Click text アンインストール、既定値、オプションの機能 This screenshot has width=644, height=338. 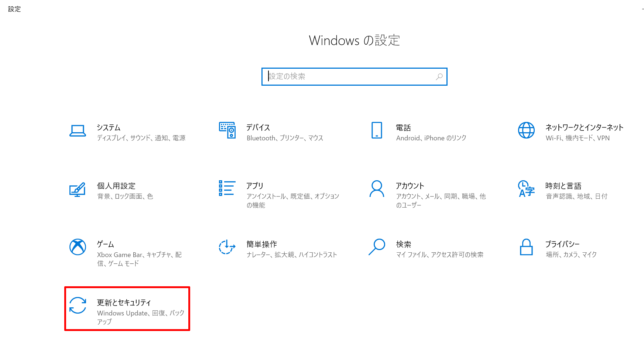tap(293, 201)
